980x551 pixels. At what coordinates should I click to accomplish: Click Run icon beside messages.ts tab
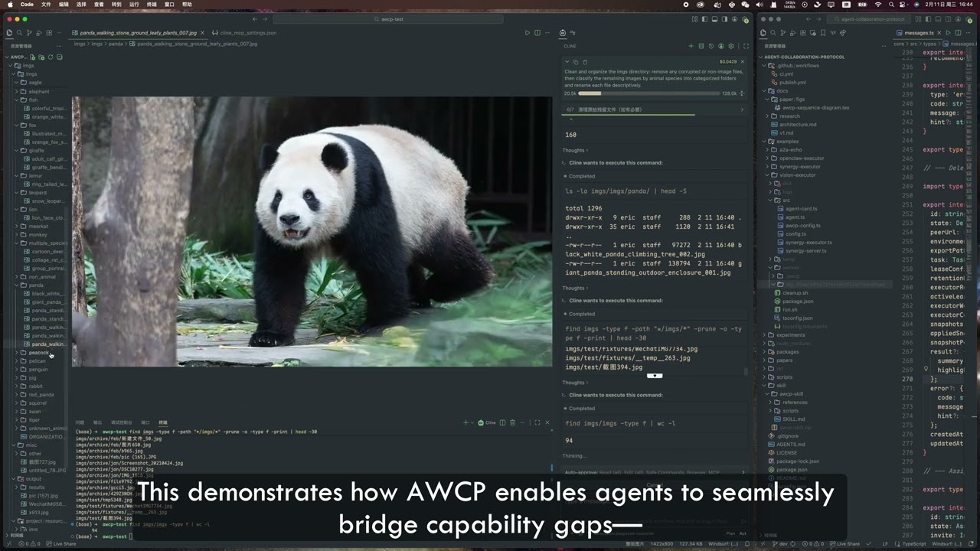948,33
